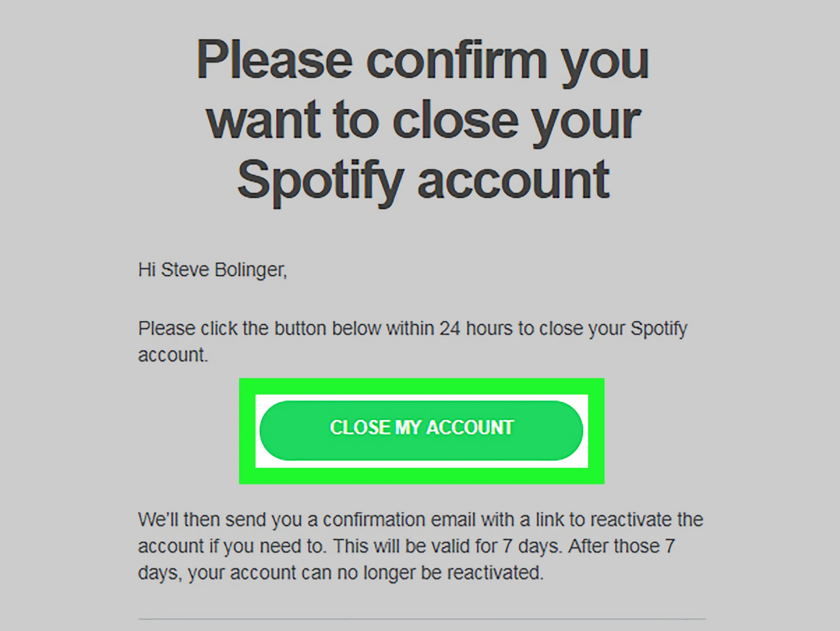Image resolution: width=840 pixels, height=631 pixels.
Task: Click the CLOSE MY ACCOUNT button
Action: click(x=421, y=430)
